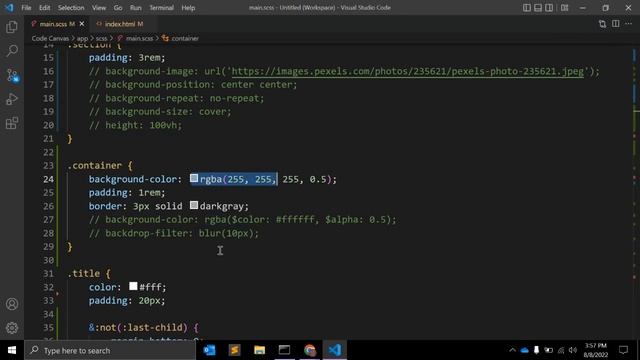
Task: Open the Go menu
Action: (118, 8)
